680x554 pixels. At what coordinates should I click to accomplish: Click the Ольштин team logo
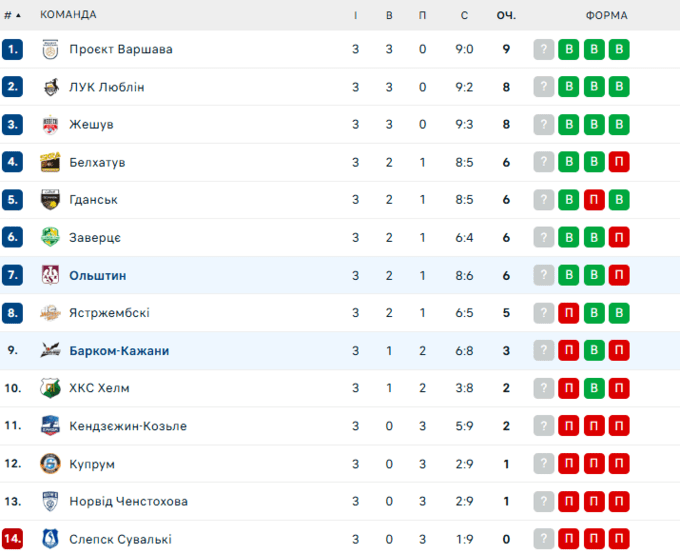[51, 275]
